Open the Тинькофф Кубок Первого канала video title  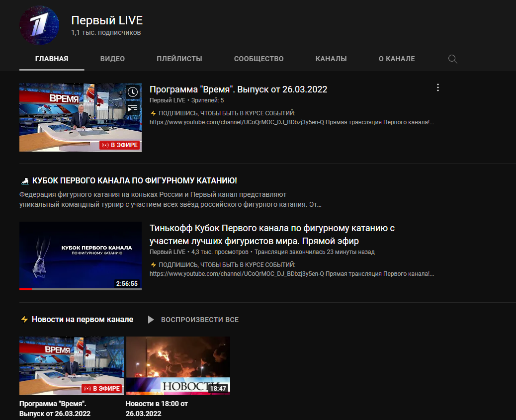click(x=272, y=235)
